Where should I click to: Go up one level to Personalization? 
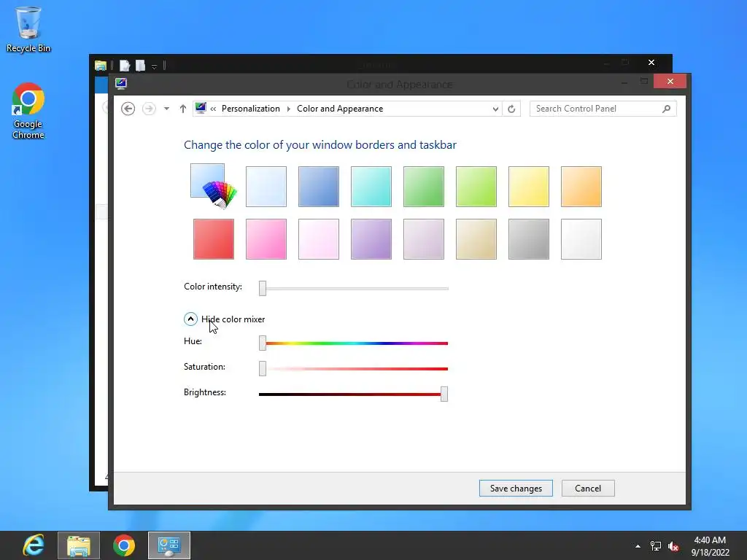(183, 109)
